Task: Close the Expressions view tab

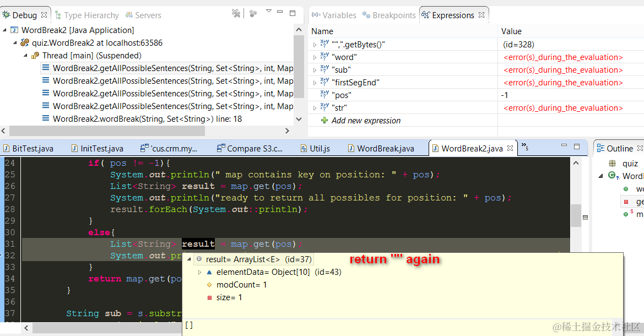Action: pos(481,15)
